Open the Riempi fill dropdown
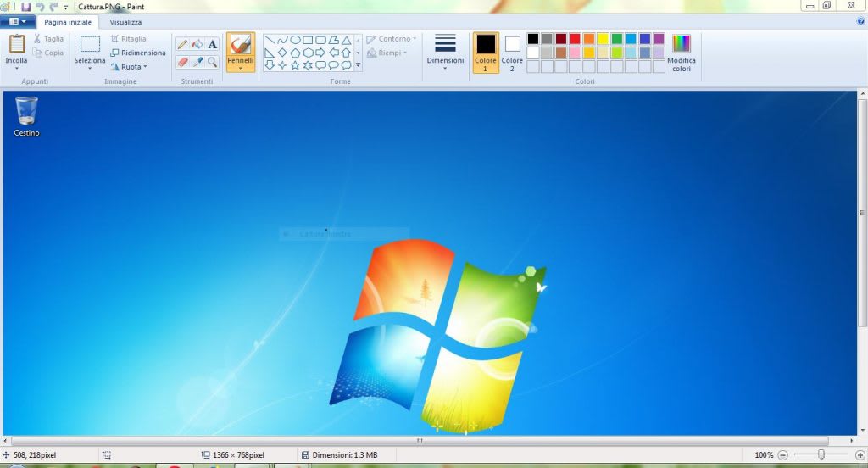 pyautogui.click(x=387, y=53)
